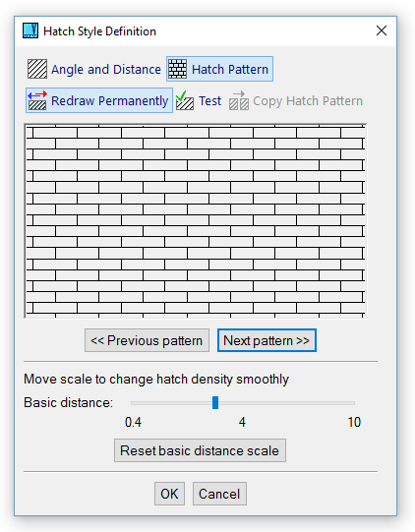
Task: Click the diagonal-lines Angle and Distance icon
Action: click(x=37, y=69)
